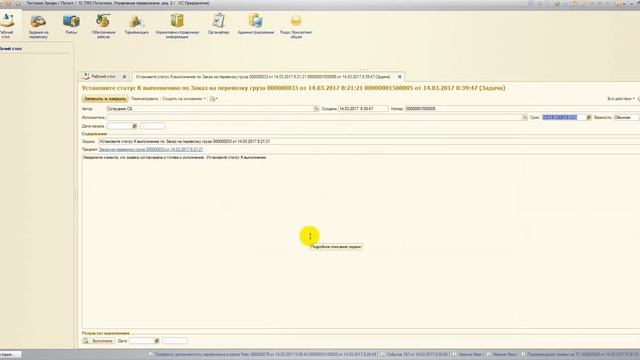Open the Органайзер section
Image resolution: width=640 pixels, height=360 pixels.
(x=218, y=24)
